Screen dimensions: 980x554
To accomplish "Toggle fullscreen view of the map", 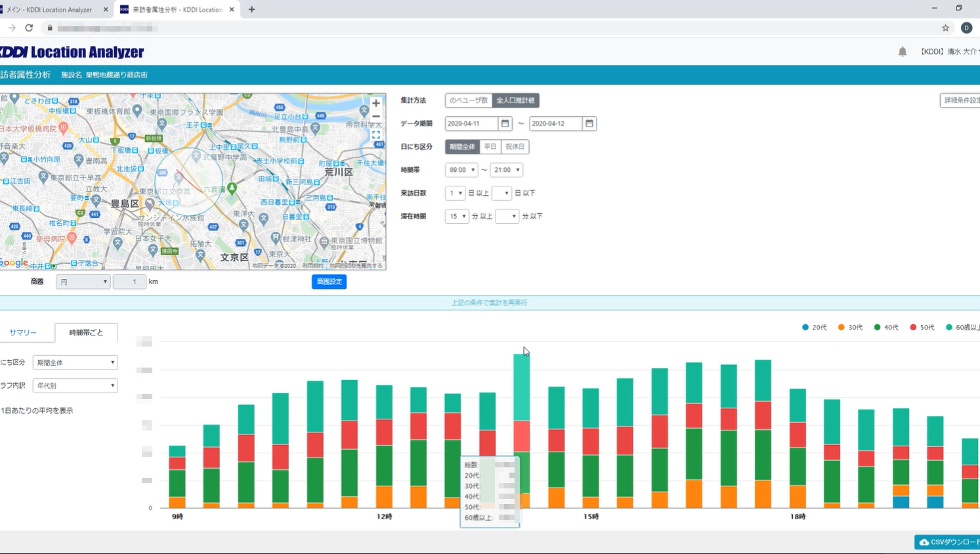I will 376,135.
